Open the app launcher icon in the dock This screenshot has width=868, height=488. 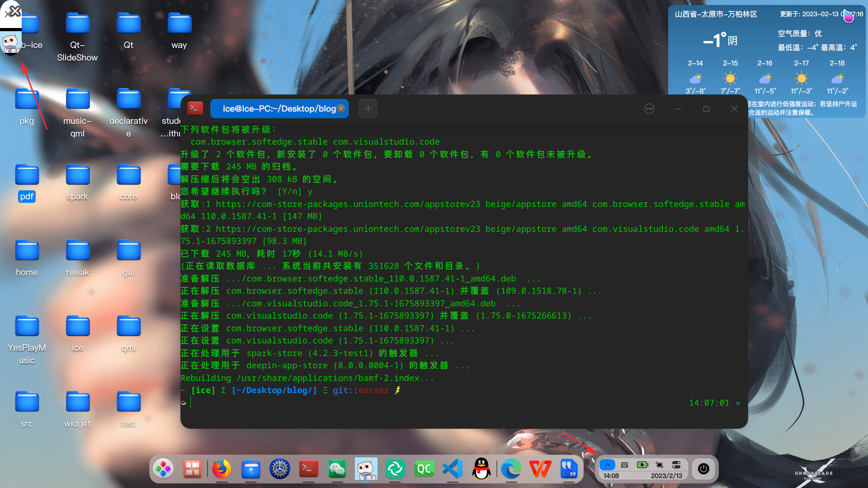click(x=163, y=469)
